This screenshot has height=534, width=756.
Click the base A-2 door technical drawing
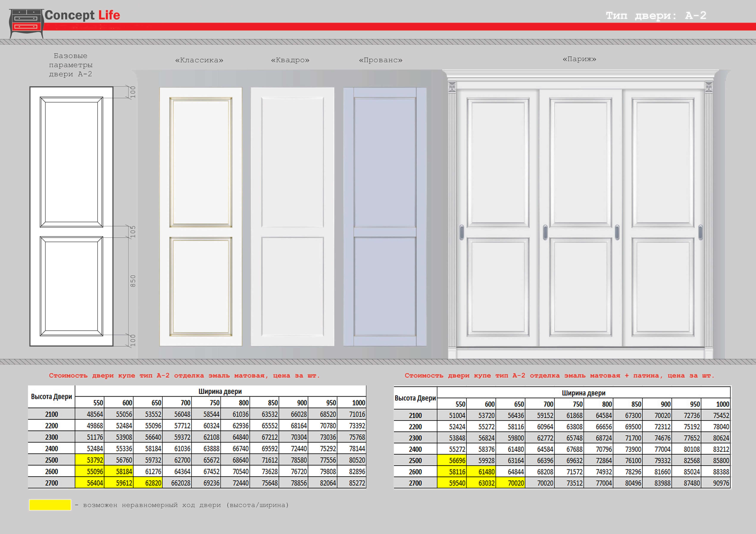(x=72, y=216)
